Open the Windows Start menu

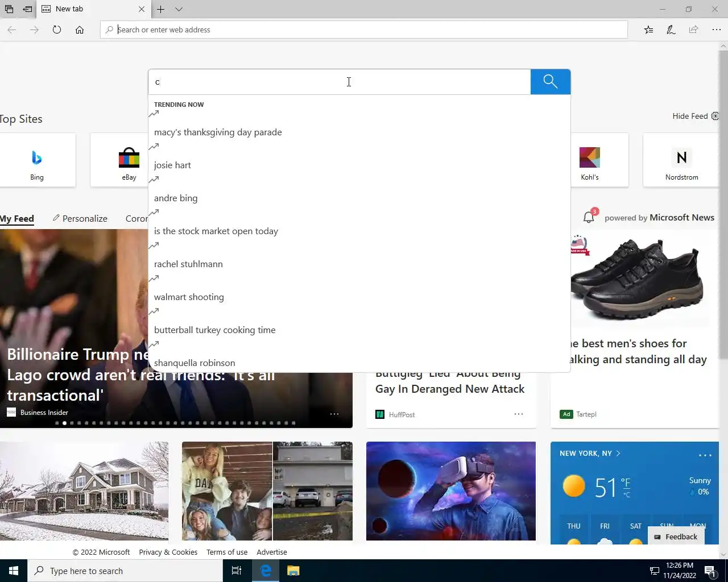[14, 571]
